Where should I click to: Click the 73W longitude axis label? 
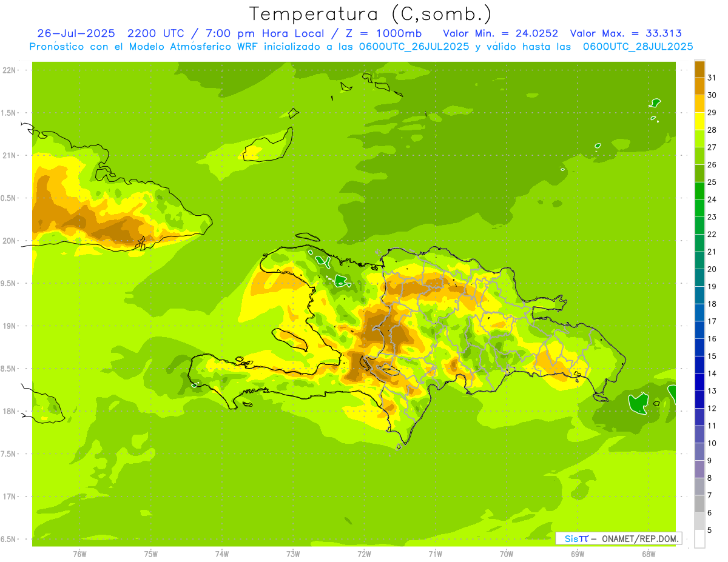pos(293,554)
